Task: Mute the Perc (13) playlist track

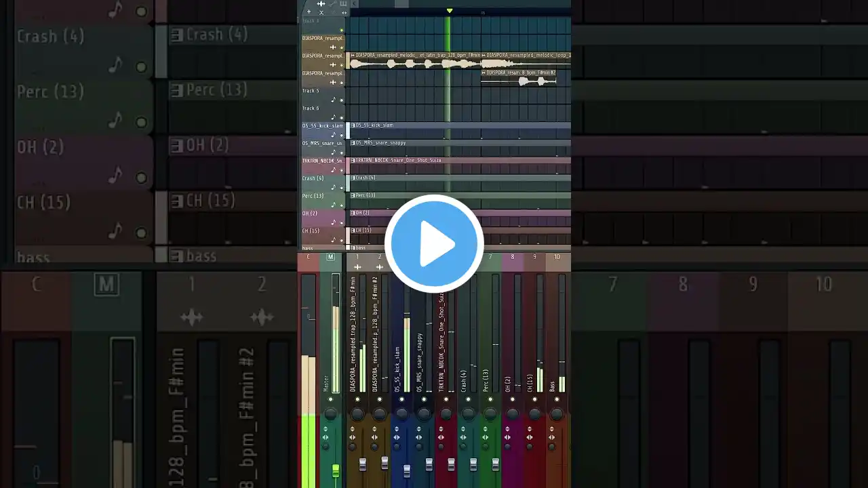Action: pyautogui.click(x=342, y=205)
